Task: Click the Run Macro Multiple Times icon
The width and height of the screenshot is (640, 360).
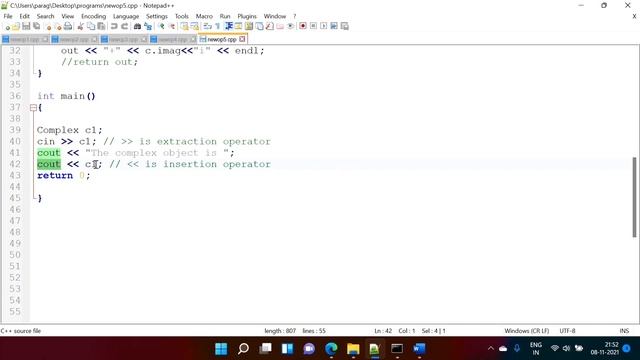Action: 334,26
